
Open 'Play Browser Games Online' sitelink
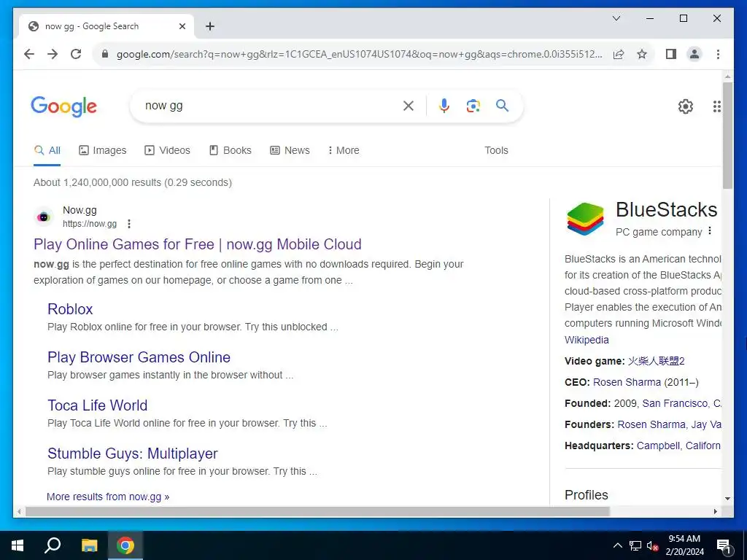coord(139,357)
